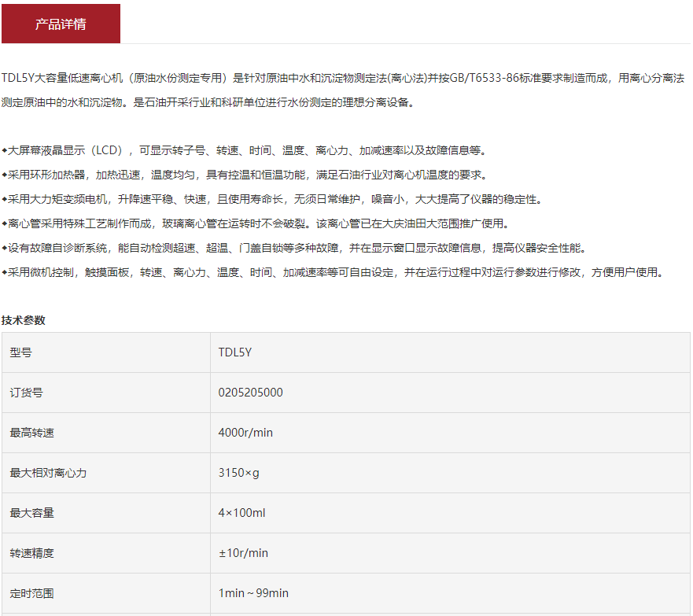The width and height of the screenshot is (693, 616).
Task: Select the 4×100ml value
Action: click(x=241, y=513)
